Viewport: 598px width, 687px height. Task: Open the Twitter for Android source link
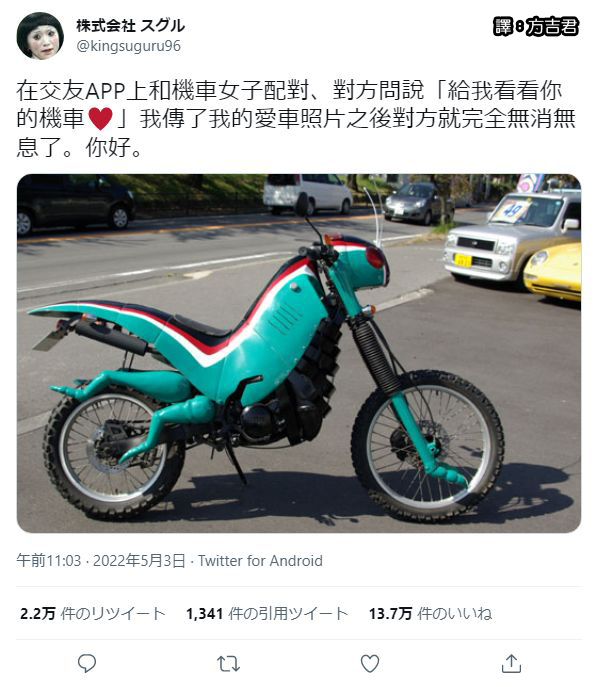[260, 561]
